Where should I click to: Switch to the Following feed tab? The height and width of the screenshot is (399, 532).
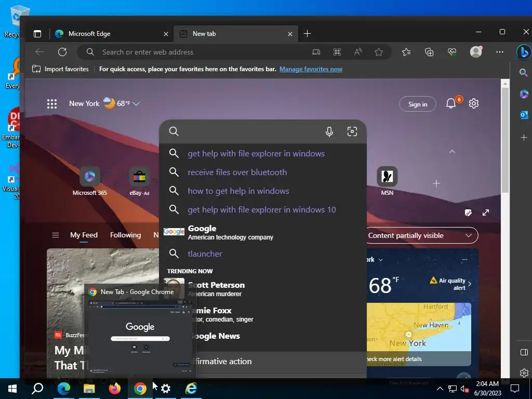(x=126, y=235)
